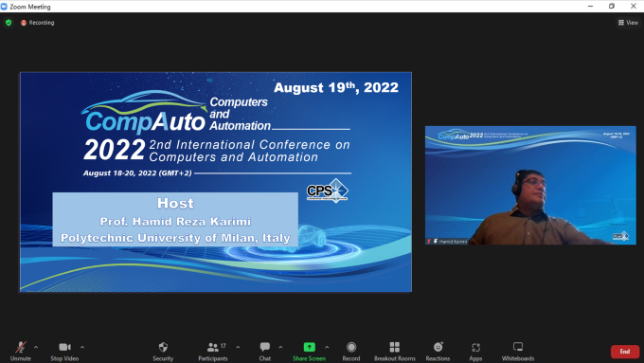The height and width of the screenshot is (363, 644).
Task: Open the Apps panel
Action: click(475, 351)
